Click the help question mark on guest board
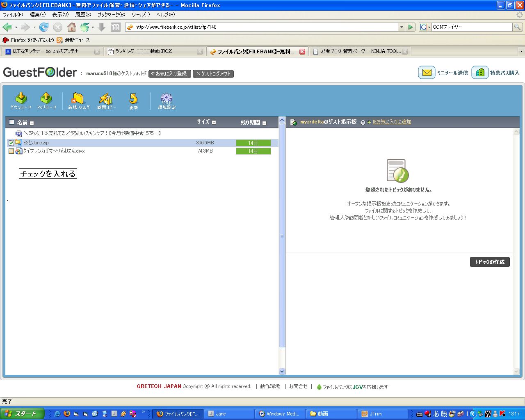The height and width of the screenshot is (420, 525). pyautogui.click(x=363, y=122)
